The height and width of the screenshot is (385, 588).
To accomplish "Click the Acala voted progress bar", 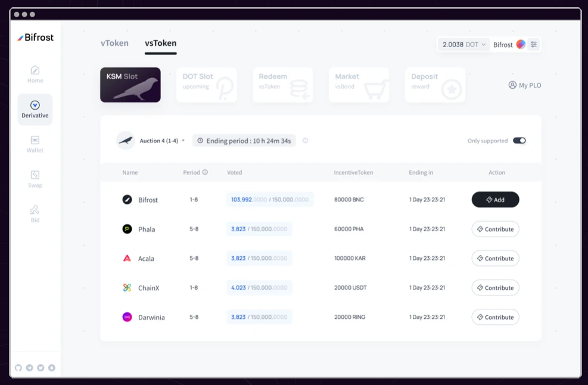I will [259, 258].
